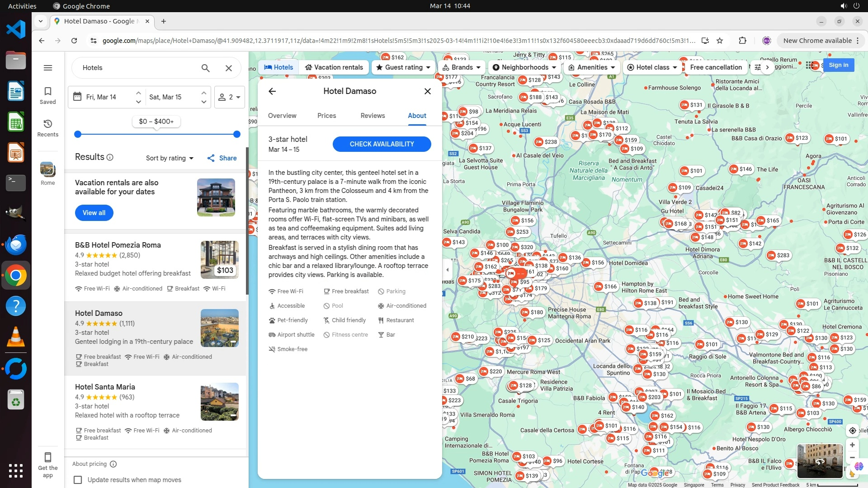Open the Google Maps hamburger menu
Image resolution: width=868 pixels, height=488 pixels.
pyautogui.click(x=48, y=68)
